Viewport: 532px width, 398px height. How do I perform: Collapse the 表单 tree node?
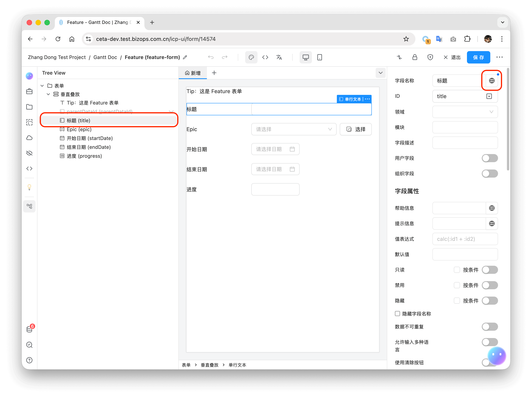[x=42, y=86]
